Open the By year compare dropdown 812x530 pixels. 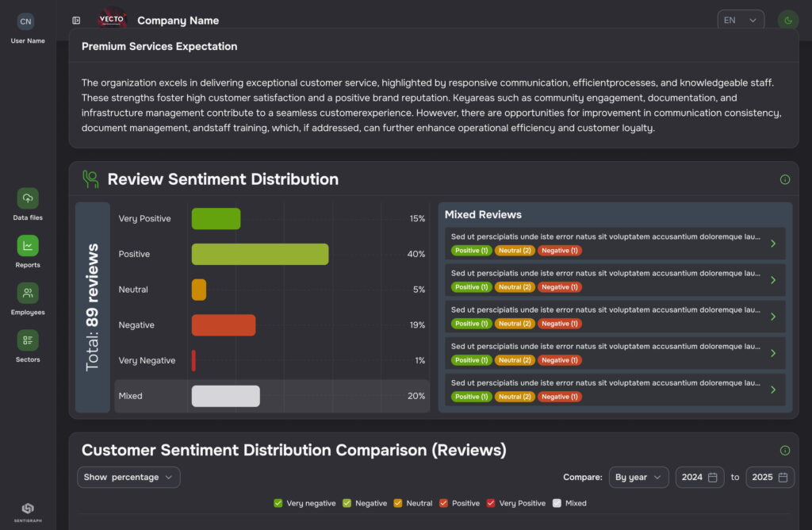638,477
